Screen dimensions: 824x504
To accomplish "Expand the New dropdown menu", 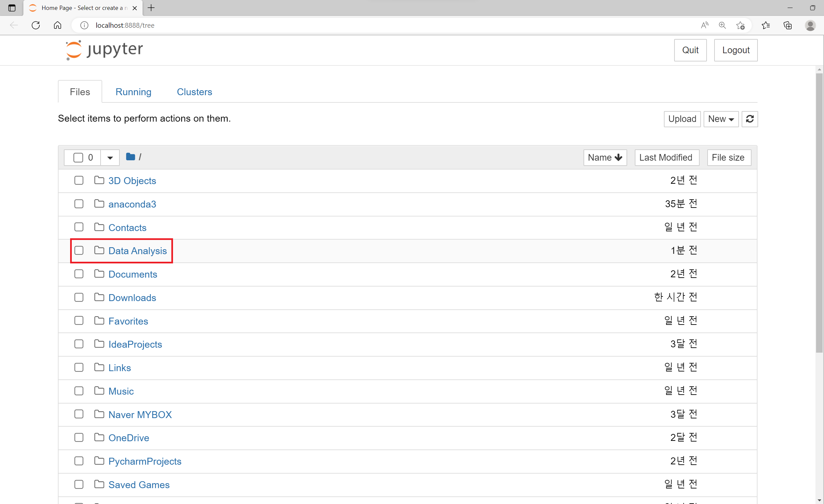I will click(x=721, y=119).
